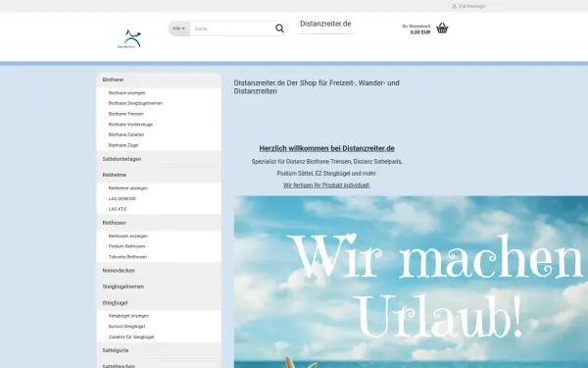Click the 'Spezialist für Distanz Biothane Trensen' text line

[x=326, y=162]
